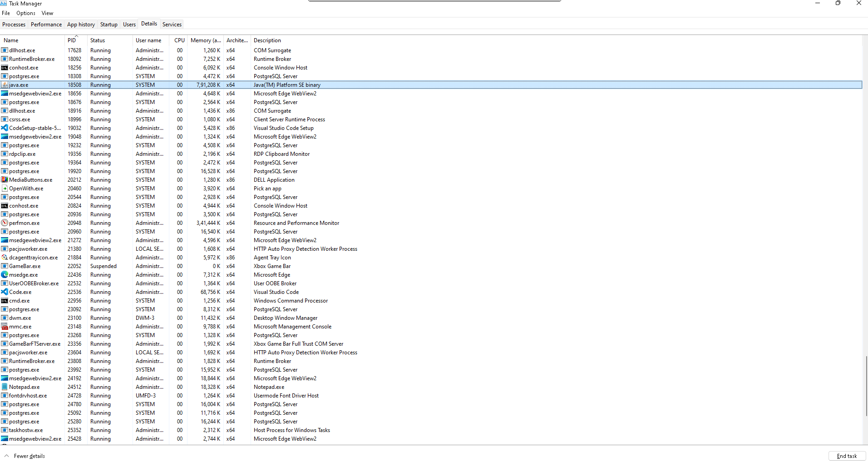Open the Services tab
Screen dimensions: 868x467
click(x=172, y=25)
